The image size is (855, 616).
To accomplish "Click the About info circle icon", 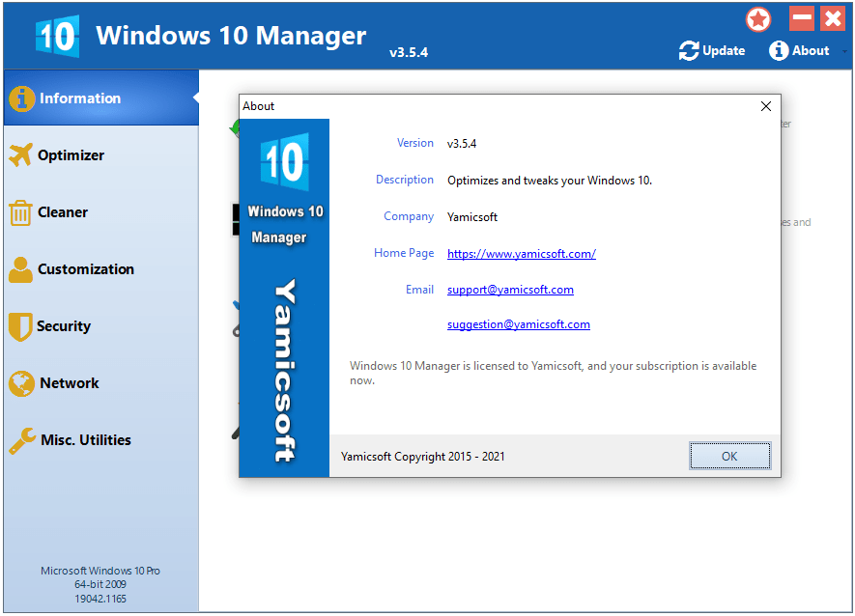I will click(778, 51).
